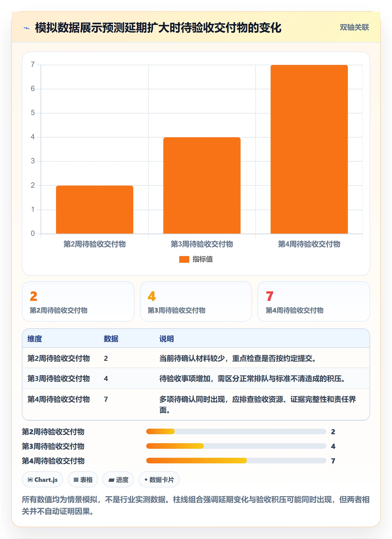The width and height of the screenshot is (392, 539).
Task: Click the lightning icon beside the title
Action: click(27, 28)
